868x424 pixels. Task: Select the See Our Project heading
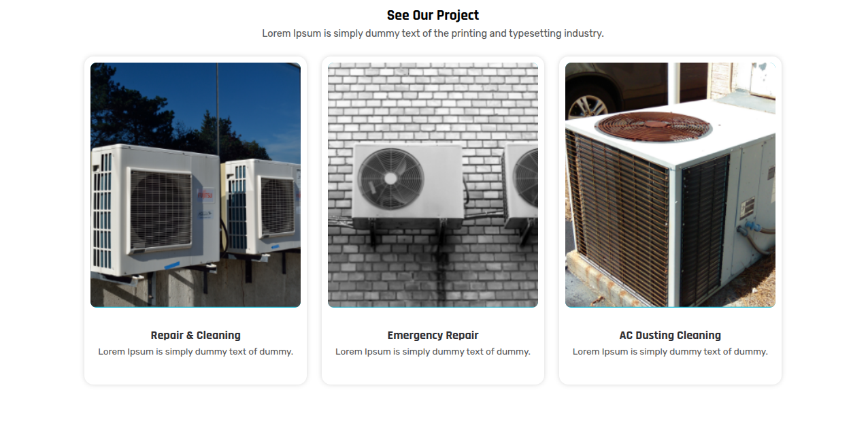(x=433, y=16)
